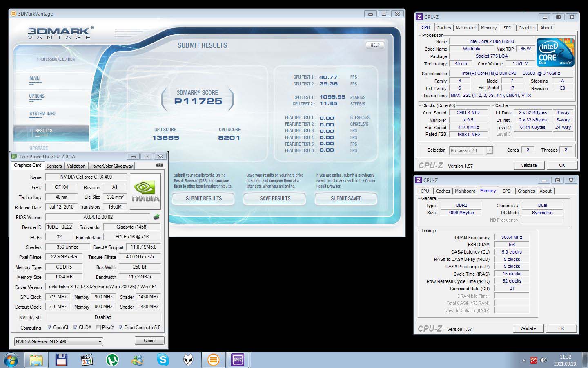Screen dimensions: 588x368
Task: Switch to 3DMark Vantage orange taskbar icon
Action: tap(213, 360)
